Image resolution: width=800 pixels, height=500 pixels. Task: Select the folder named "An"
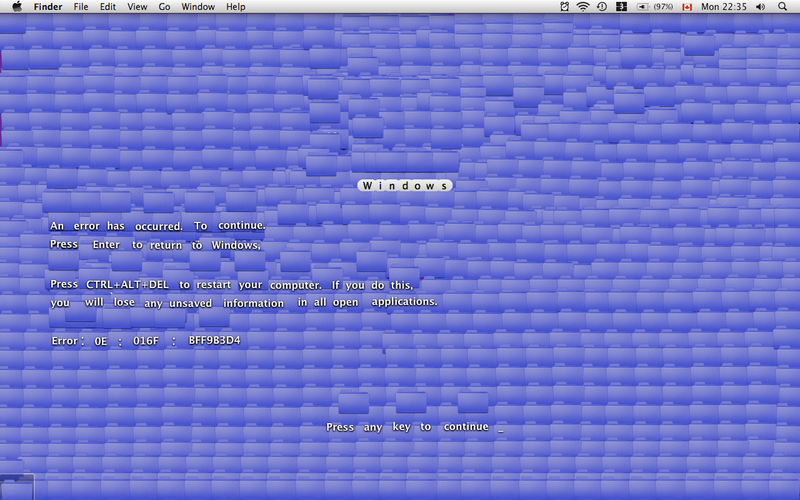click(57, 226)
